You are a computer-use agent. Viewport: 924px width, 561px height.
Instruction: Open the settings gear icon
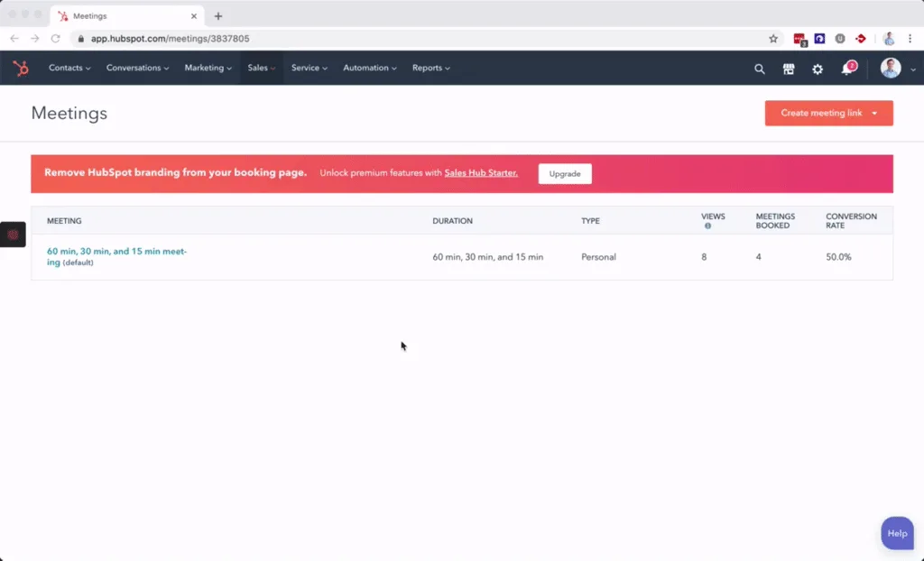pyautogui.click(x=818, y=69)
